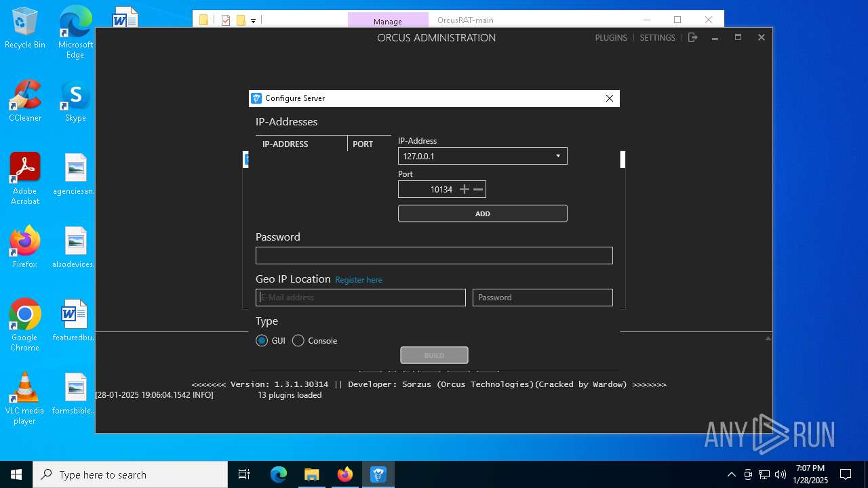Click the checkmark Properties icon in the Explorer toolbar
868x488 pixels.
coord(226,21)
